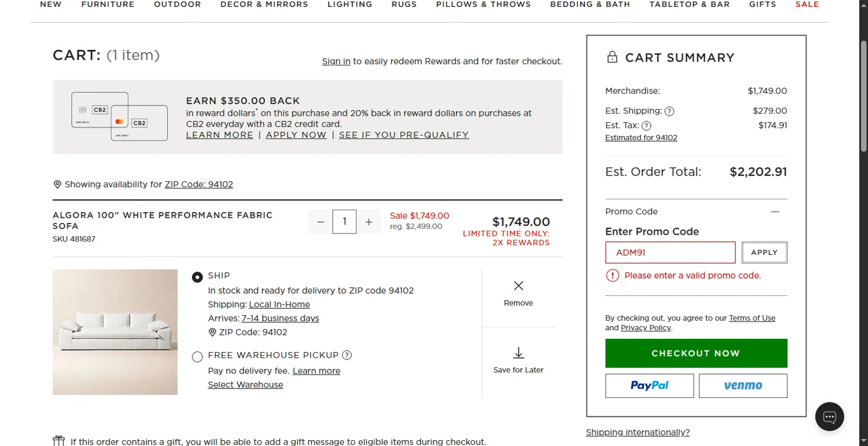The width and height of the screenshot is (868, 446).
Task: Pay with the PayPal button
Action: [x=649, y=386]
